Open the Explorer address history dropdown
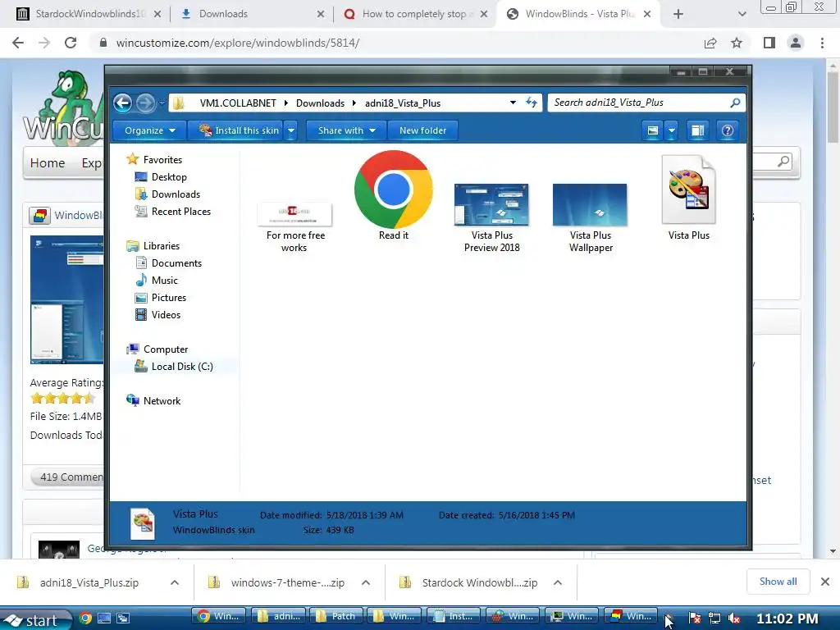840x630 pixels. (513, 103)
